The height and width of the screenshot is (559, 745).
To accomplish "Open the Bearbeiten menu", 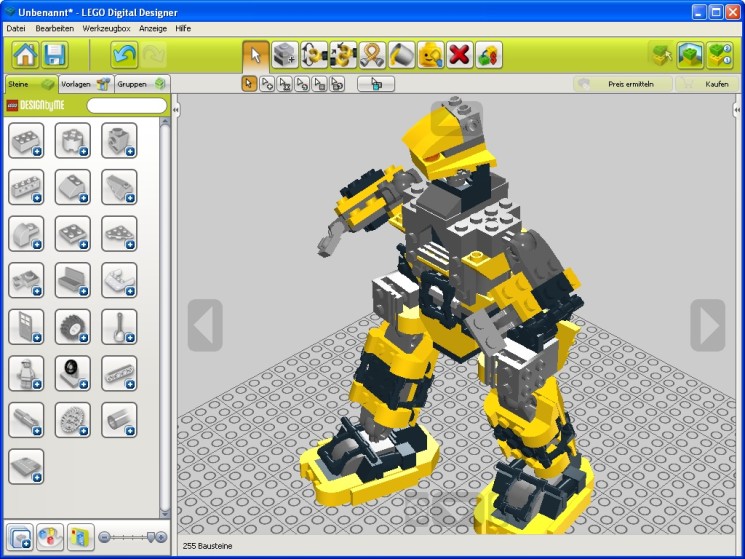I will [55, 28].
